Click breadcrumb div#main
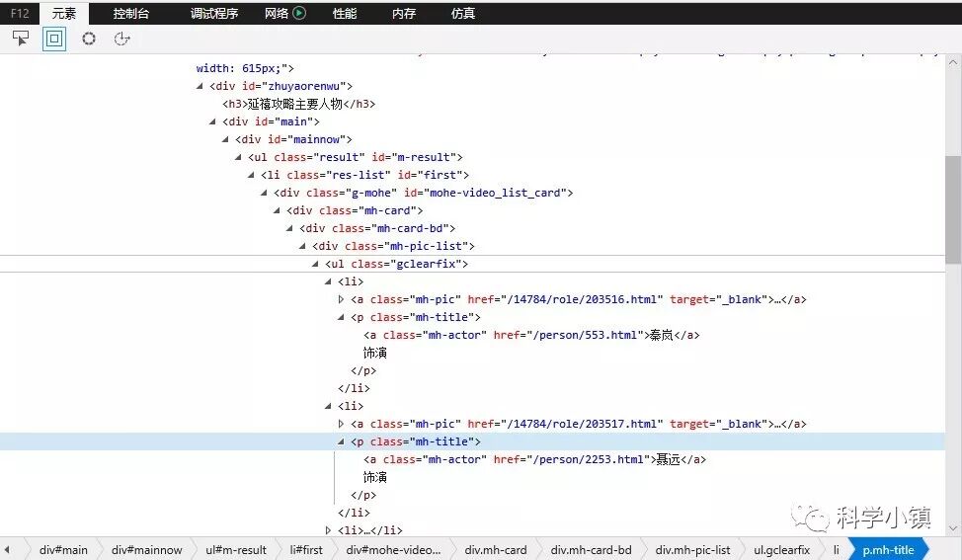Image resolution: width=962 pixels, height=560 pixels. click(63, 549)
